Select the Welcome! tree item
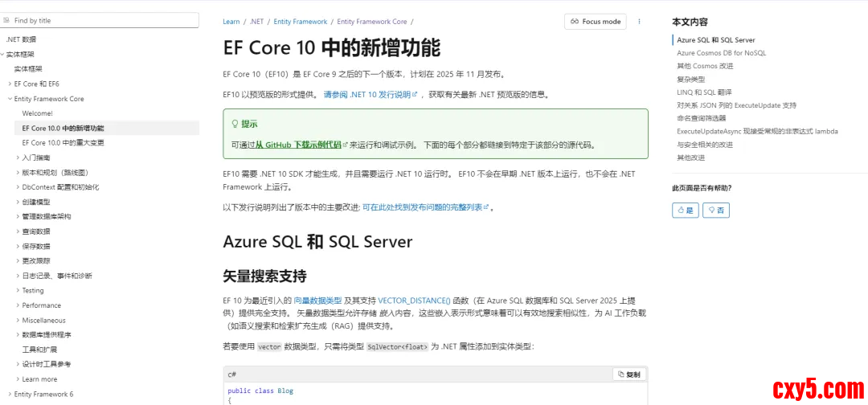Image resolution: width=868 pixels, height=405 pixels. (x=37, y=113)
